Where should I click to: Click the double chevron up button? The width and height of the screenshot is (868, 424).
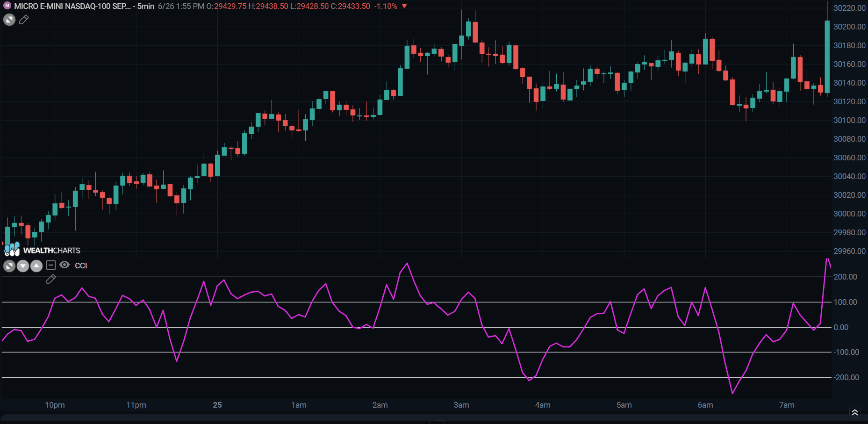(855, 412)
